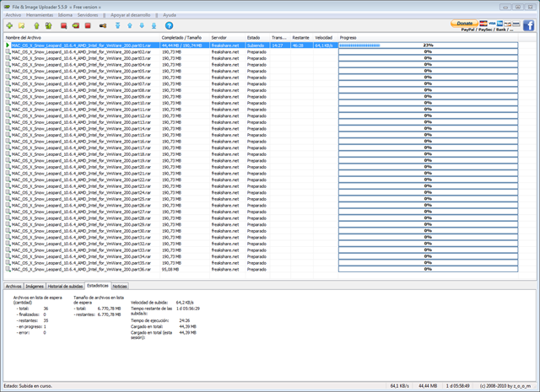Click the PayPal / PaySec / Bank label
This screenshot has width=540, height=392.
pyautogui.click(x=488, y=30)
